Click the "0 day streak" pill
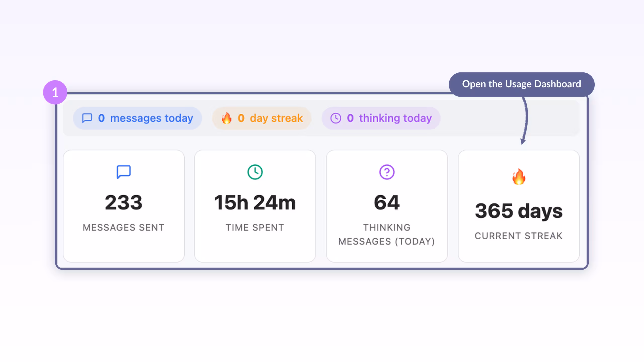The image size is (644, 362). pyautogui.click(x=262, y=118)
